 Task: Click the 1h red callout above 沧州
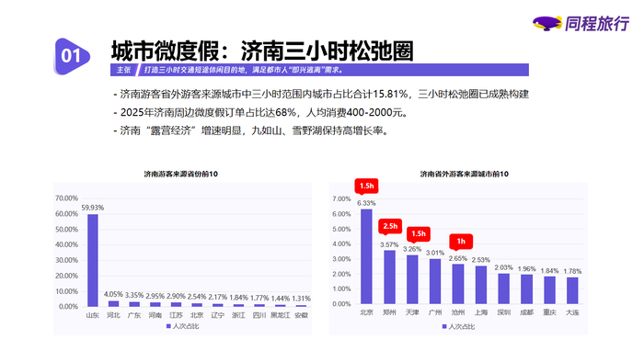click(x=461, y=242)
